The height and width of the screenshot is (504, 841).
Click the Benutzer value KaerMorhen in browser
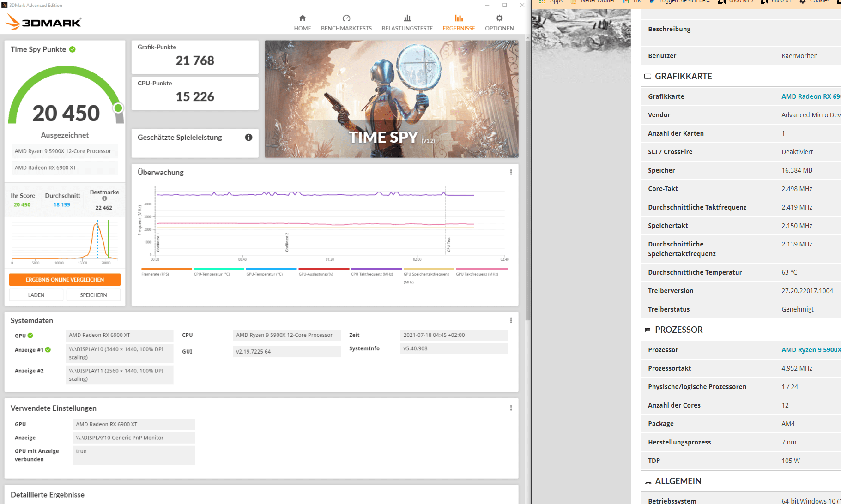799,56
